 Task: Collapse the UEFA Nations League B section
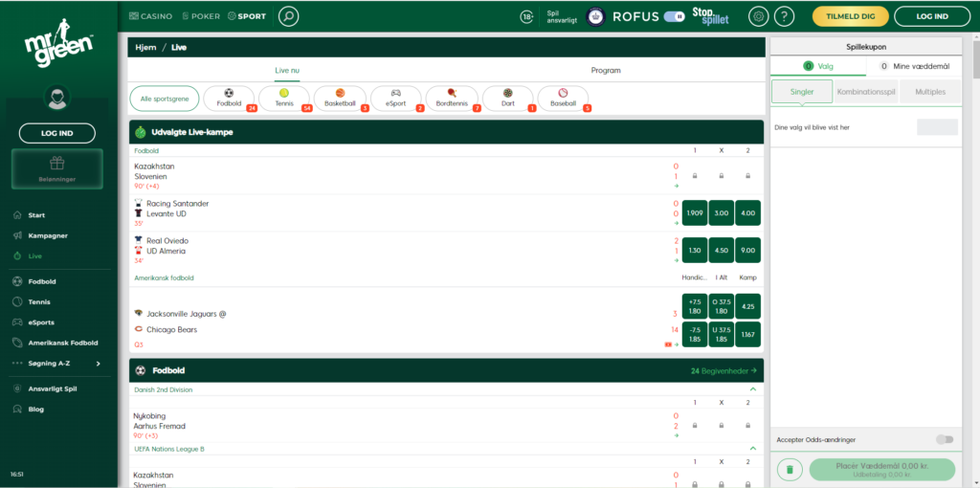coord(752,449)
